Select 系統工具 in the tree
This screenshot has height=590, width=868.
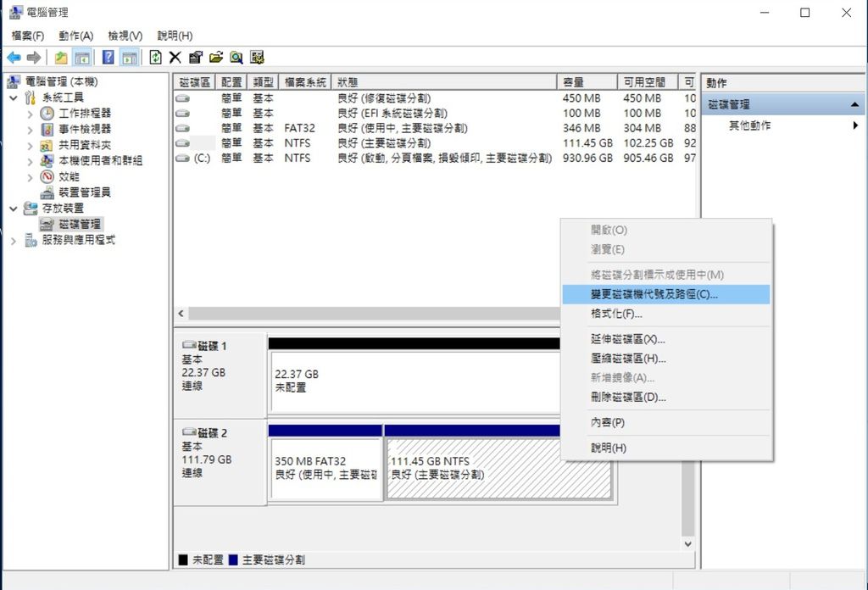point(63,97)
